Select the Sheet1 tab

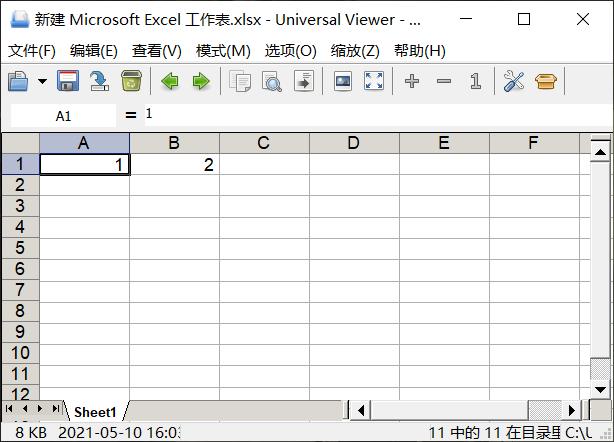[95, 412]
